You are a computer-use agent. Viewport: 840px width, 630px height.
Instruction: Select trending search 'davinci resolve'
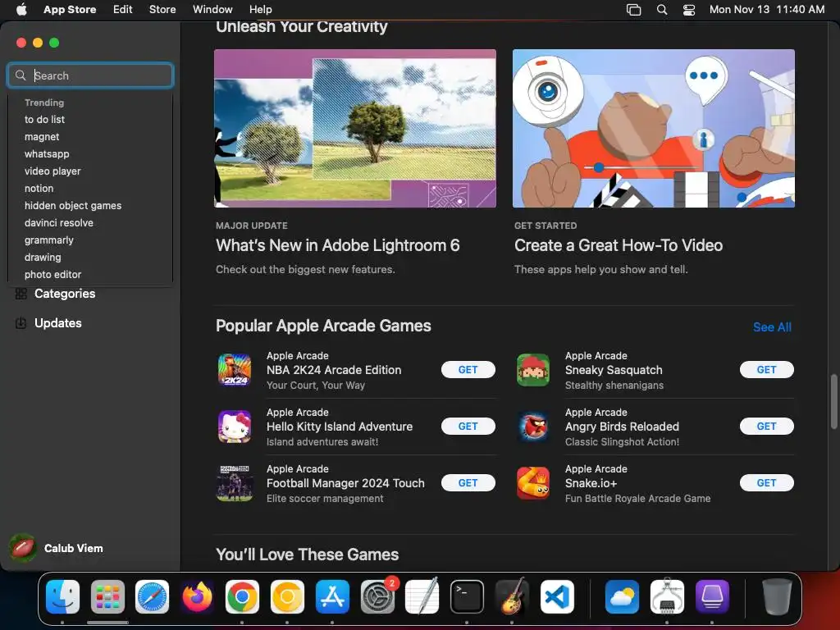(x=59, y=223)
